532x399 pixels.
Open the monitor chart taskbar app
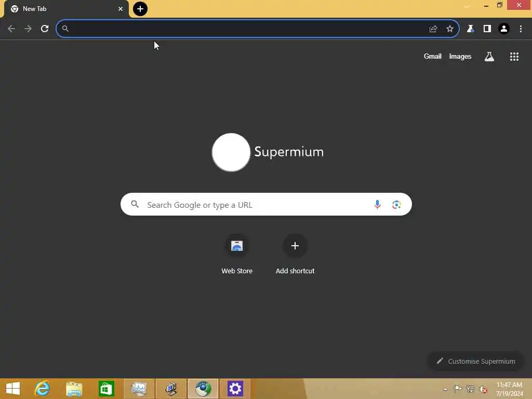[x=139, y=389]
